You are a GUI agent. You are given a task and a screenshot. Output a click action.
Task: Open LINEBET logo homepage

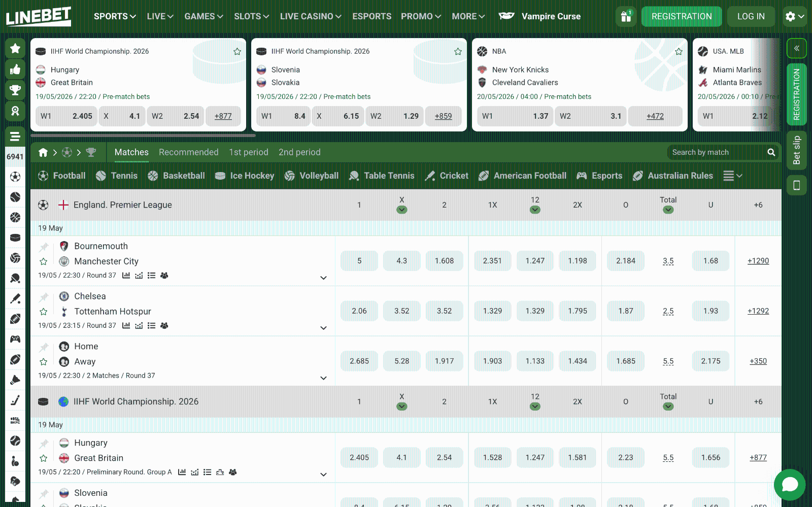pyautogui.click(x=39, y=16)
